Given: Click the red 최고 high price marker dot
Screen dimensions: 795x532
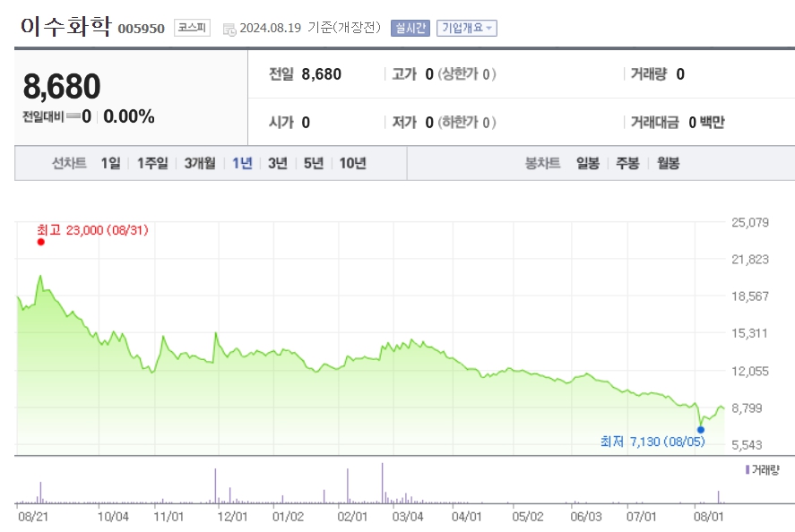Looking at the screenshot, I should click(39, 240).
